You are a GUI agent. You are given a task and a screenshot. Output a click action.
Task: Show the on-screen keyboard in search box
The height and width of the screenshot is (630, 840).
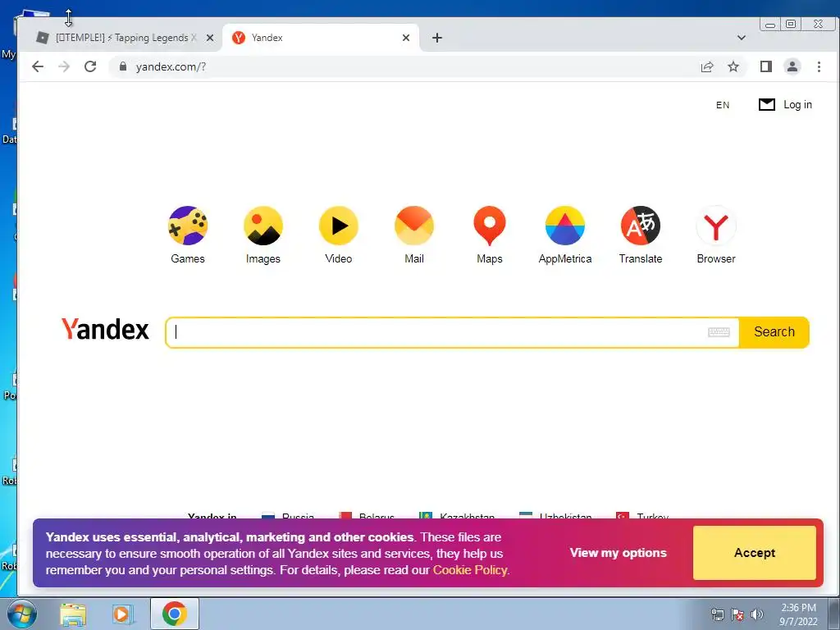tap(719, 332)
